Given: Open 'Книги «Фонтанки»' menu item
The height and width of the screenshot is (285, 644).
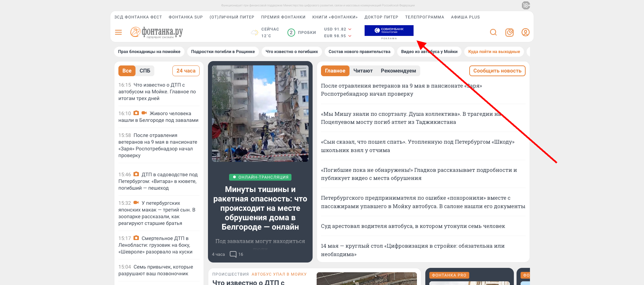Looking at the screenshot, I should click(335, 17).
